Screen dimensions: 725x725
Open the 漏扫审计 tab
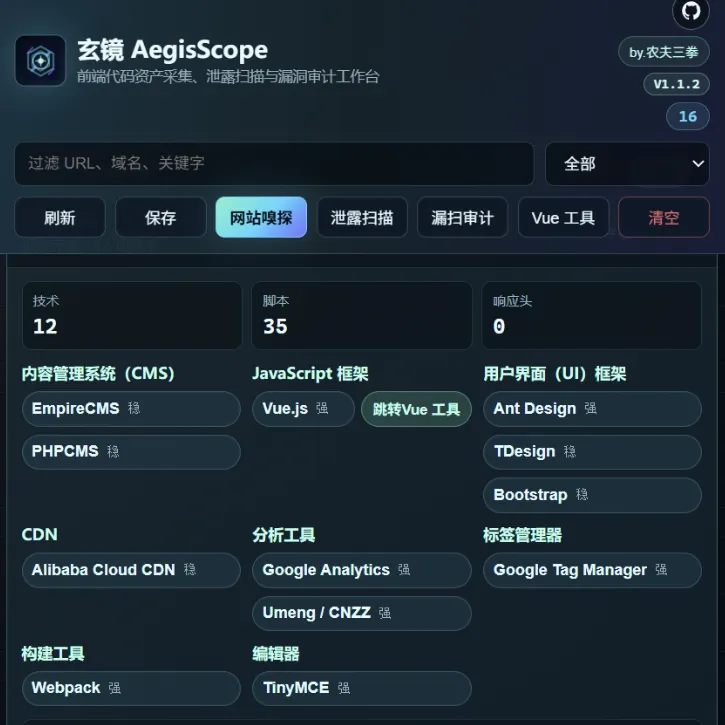[462, 217]
